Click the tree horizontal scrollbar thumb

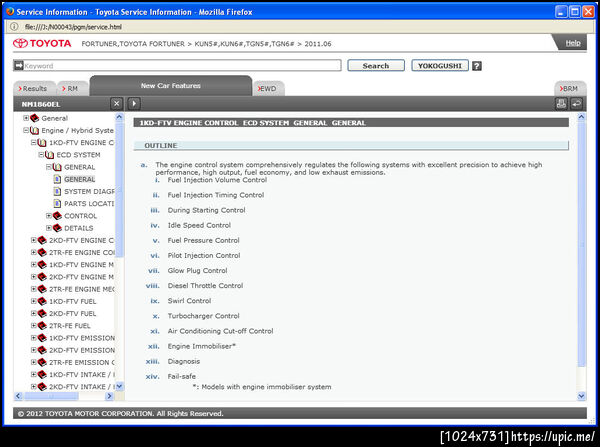click(x=51, y=396)
